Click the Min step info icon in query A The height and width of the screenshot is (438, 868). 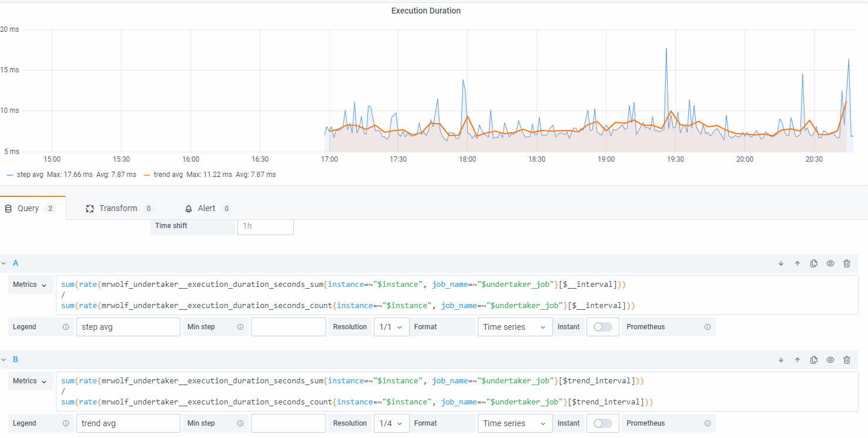coord(240,326)
